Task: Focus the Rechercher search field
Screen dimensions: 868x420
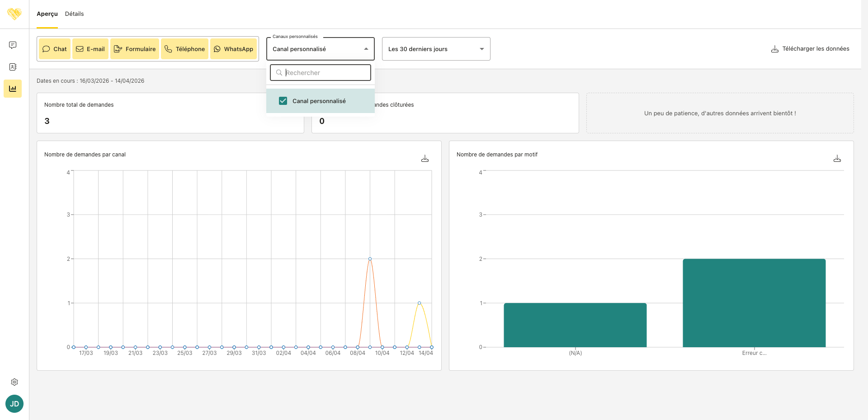Action: (x=321, y=72)
